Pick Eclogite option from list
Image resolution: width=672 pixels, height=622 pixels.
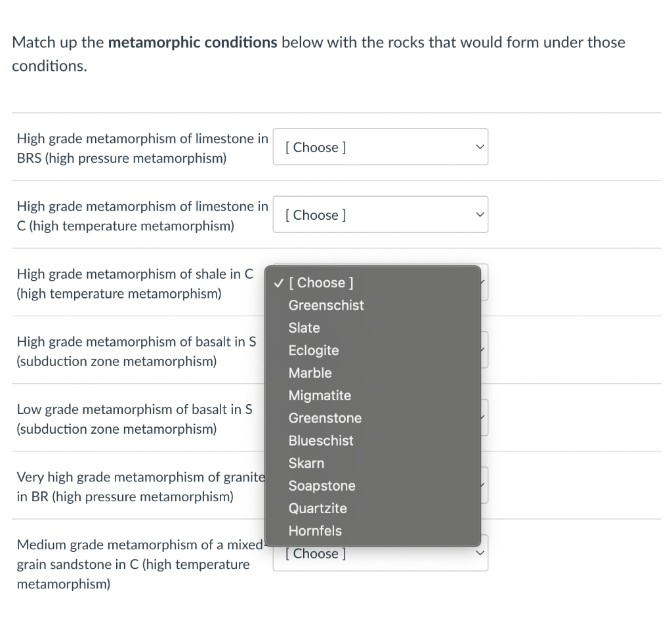314,350
